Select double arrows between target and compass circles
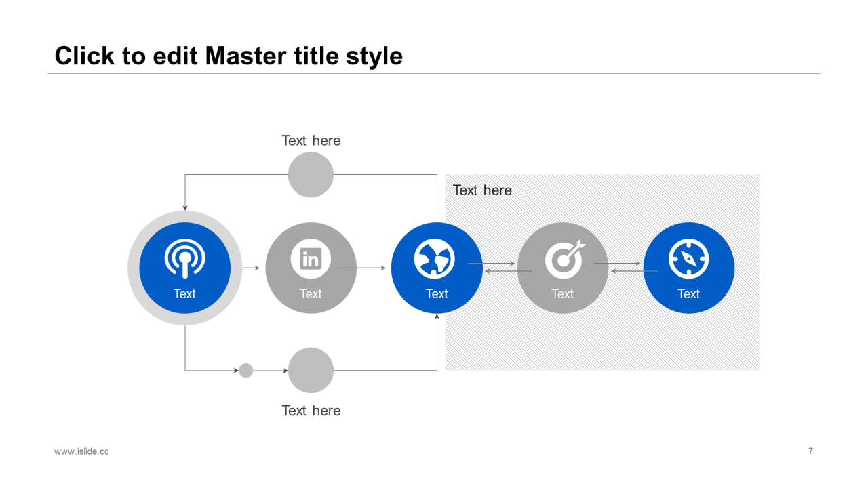Viewport: 868px width, 488px height. click(x=625, y=267)
